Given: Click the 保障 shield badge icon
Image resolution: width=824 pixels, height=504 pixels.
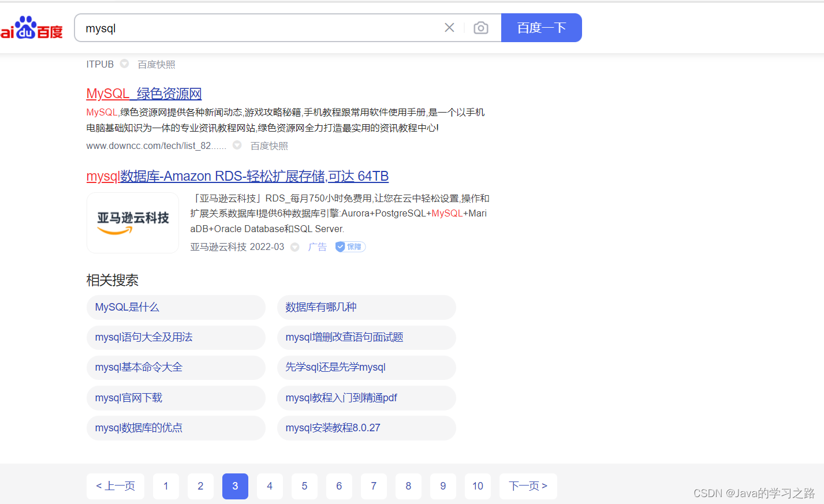Looking at the screenshot, I should coord(350,247).
